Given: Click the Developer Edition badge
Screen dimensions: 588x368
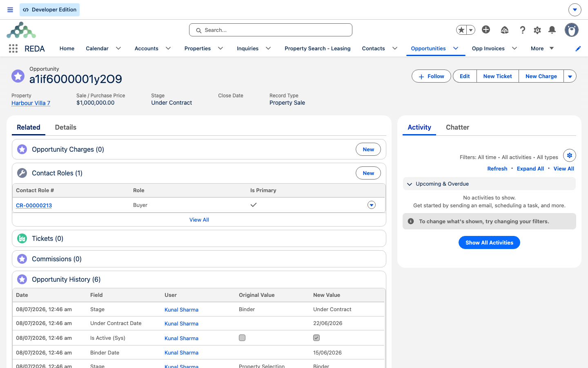Looking at the screenshot, I should (x=49, y=10).
